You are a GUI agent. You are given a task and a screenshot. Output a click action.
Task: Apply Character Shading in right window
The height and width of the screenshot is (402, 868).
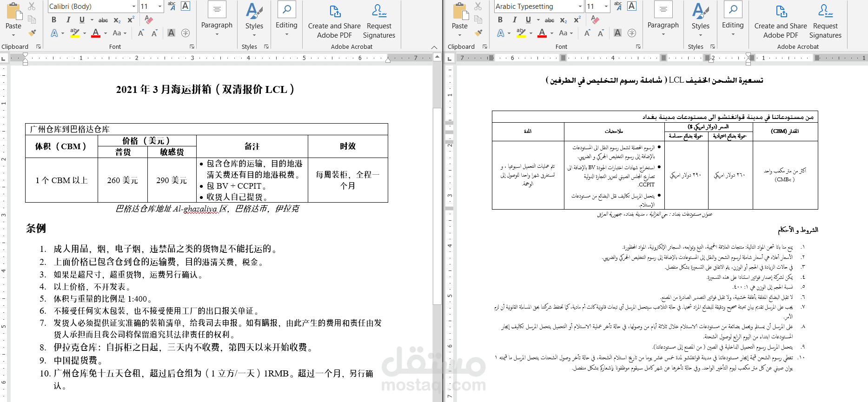[x=618, y=33]
